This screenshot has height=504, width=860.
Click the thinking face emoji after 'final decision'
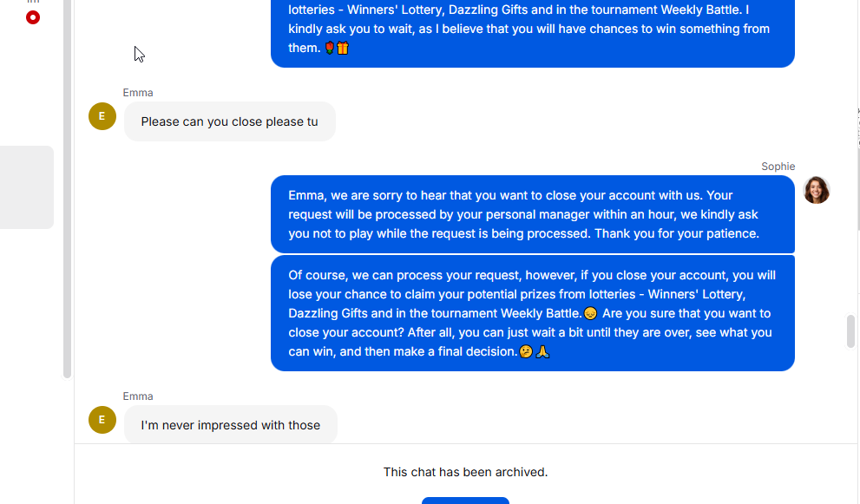point(526,351)
